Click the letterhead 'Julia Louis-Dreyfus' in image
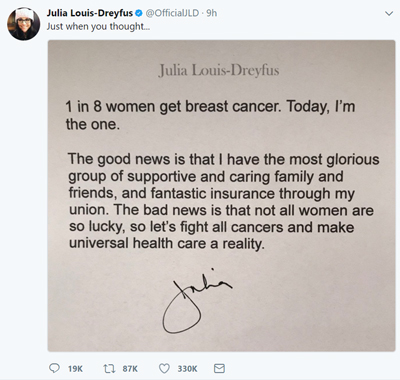 [219, 70]
